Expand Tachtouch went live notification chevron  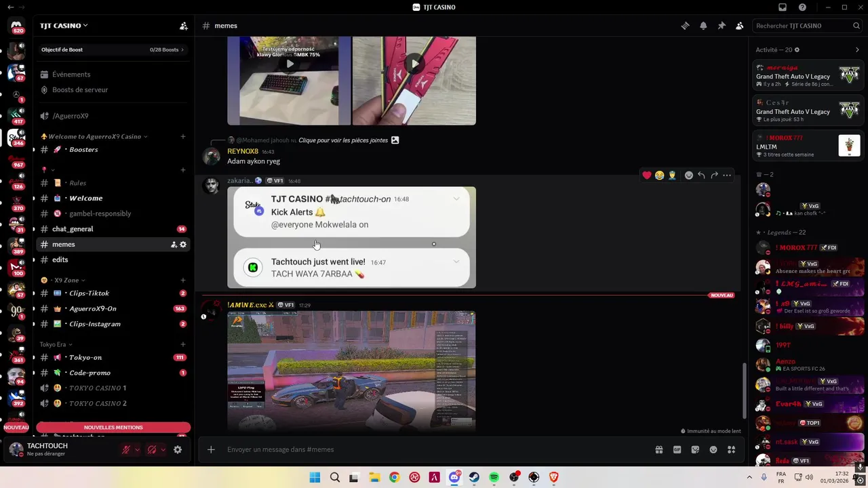456,262
